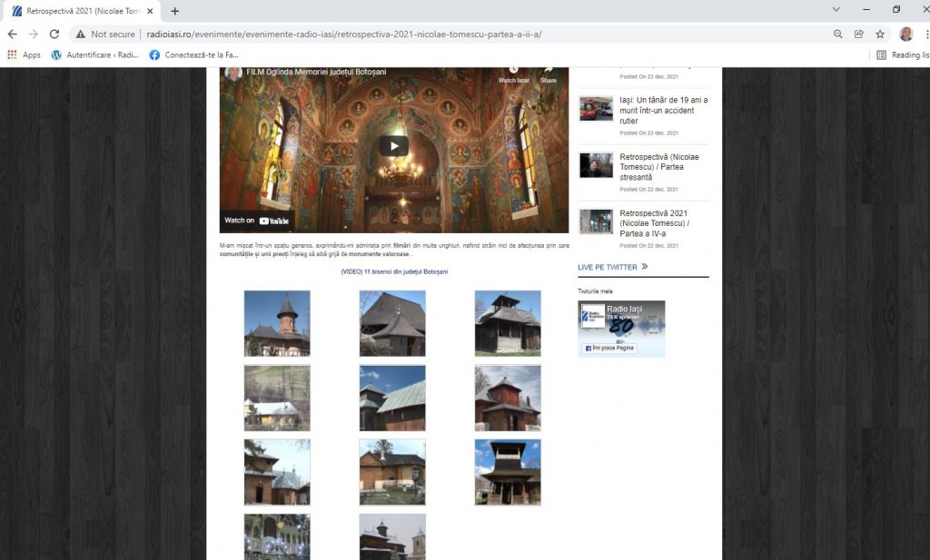Open the '(VIDEO) 11 biserici din județul Botoșani' link

[x=394, y=271]
